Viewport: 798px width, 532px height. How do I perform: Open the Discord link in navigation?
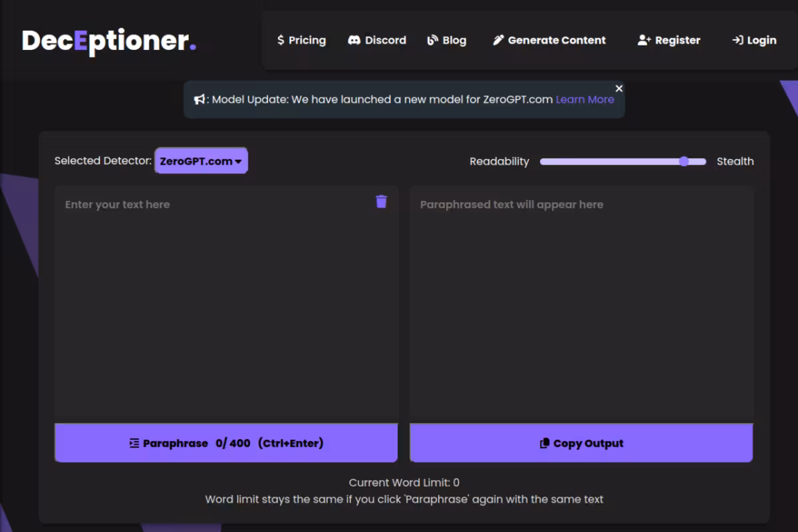pyautogui.click(x=377, y=40)
